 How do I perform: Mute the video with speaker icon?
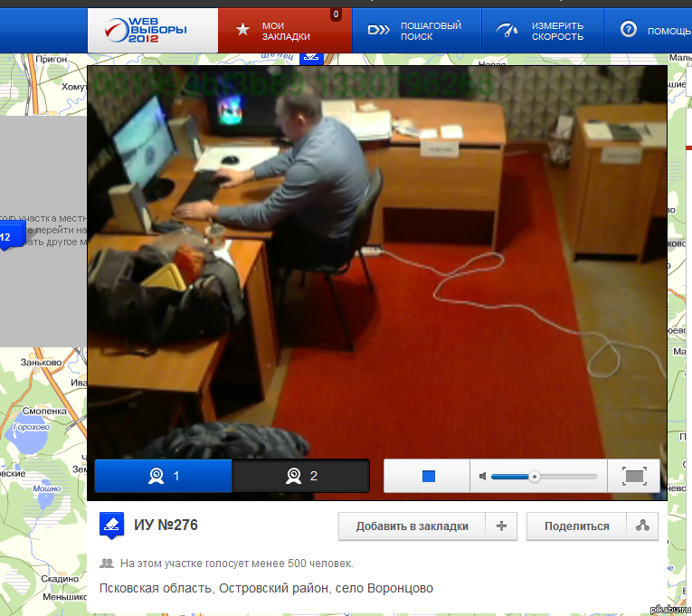pyautogui.click(x=484, y=476)
